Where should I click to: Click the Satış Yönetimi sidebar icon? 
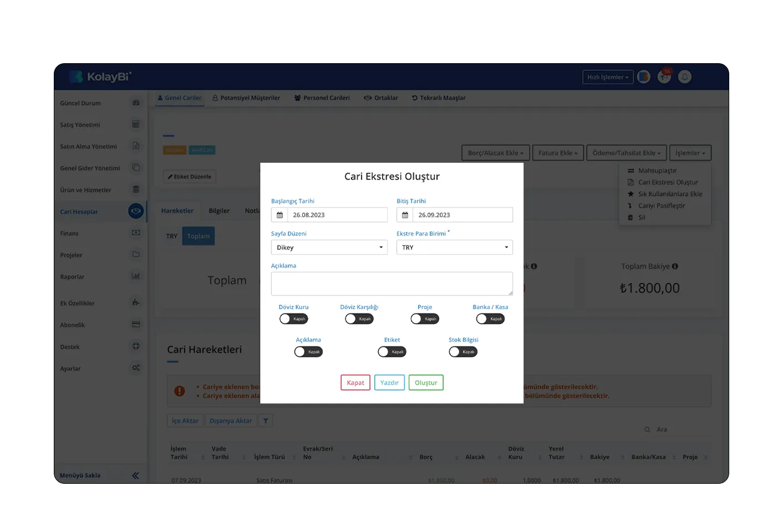pyautogui.click(x=136, y=125)
